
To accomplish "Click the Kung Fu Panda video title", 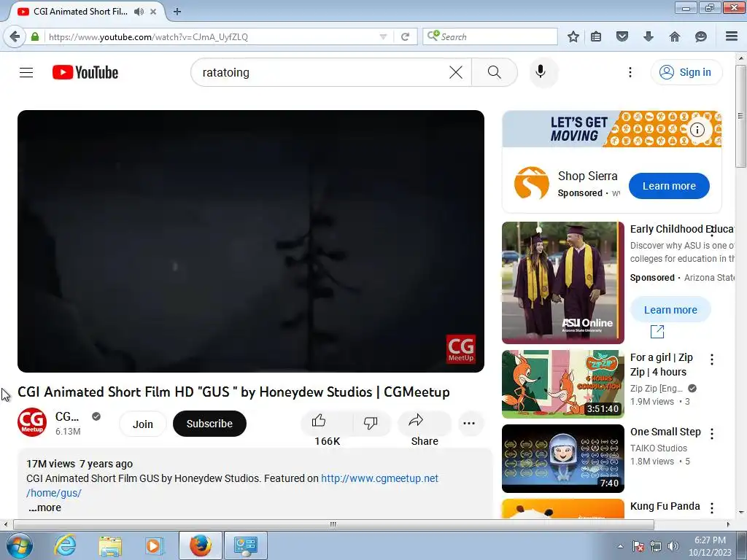I will [x=665, y=506].
